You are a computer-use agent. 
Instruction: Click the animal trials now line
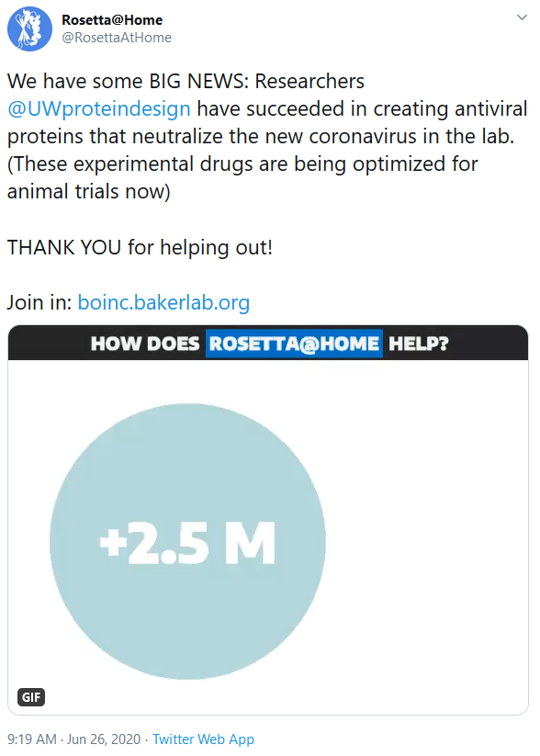pyautogui.click(x=89, y=192)
